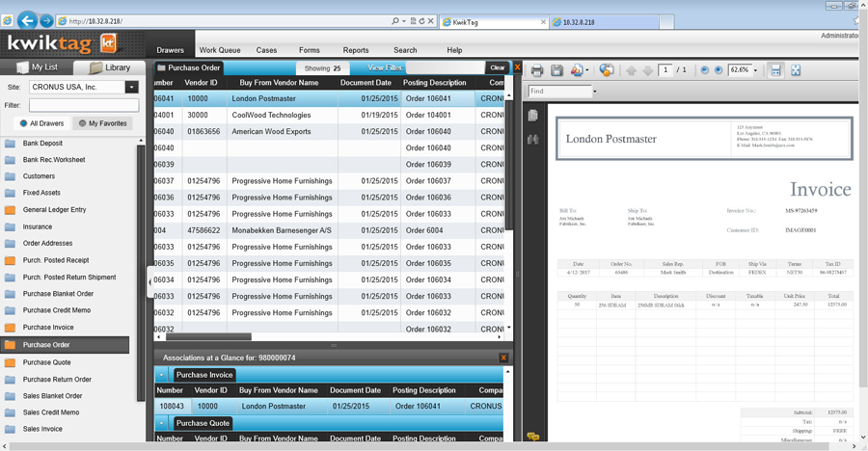Go to next PDF page arrow
Screen dimensions: 868x451
[x=647, y=70]
